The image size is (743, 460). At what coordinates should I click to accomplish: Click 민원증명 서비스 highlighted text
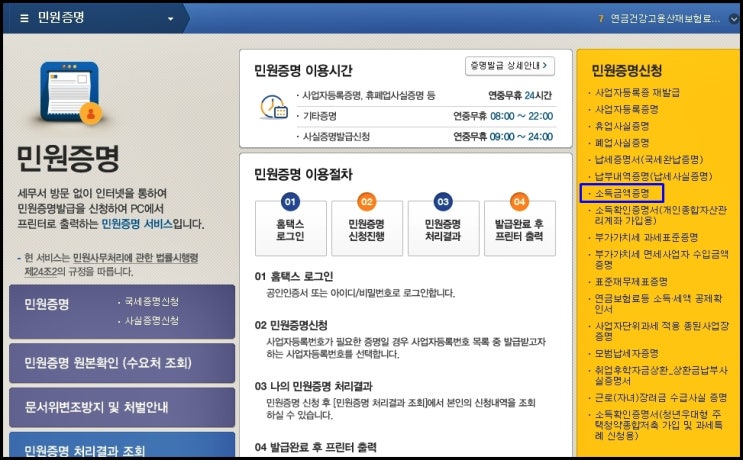137,224
